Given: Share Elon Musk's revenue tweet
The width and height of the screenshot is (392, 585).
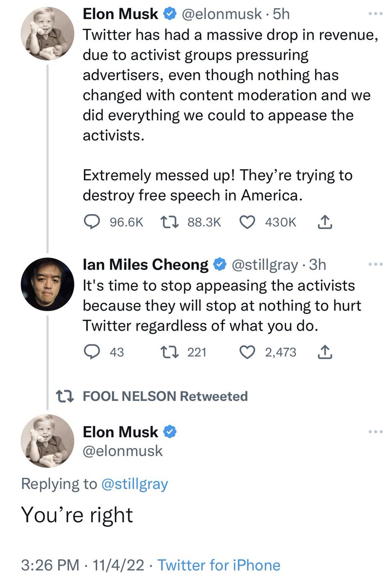Looking at the screenshot, I should [324, 222].
